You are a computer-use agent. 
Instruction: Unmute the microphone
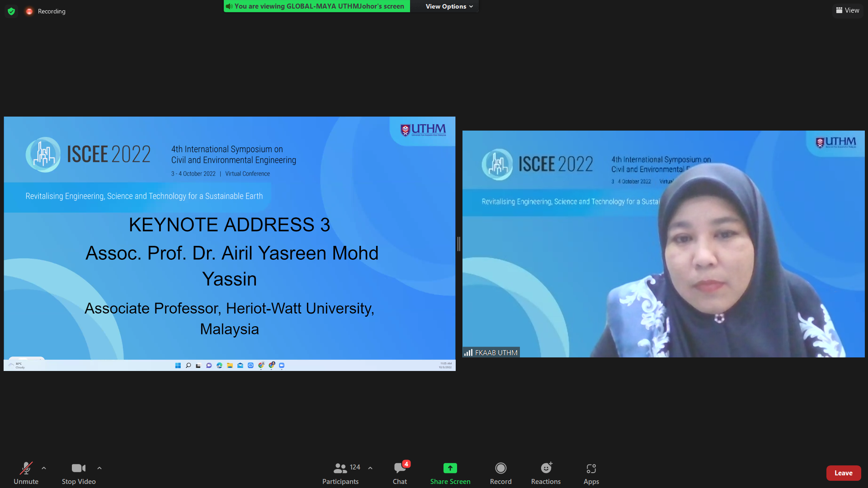point(26,473)
